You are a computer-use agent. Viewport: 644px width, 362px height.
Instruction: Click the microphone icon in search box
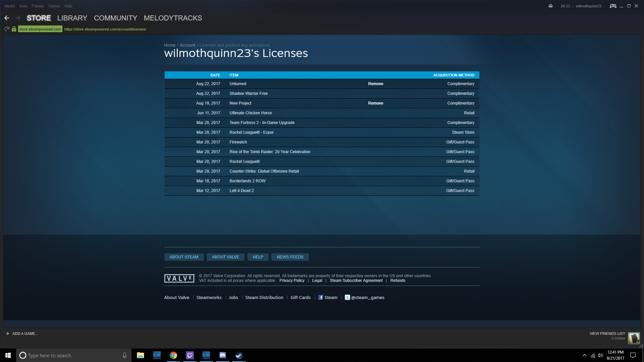coord(124,355)
